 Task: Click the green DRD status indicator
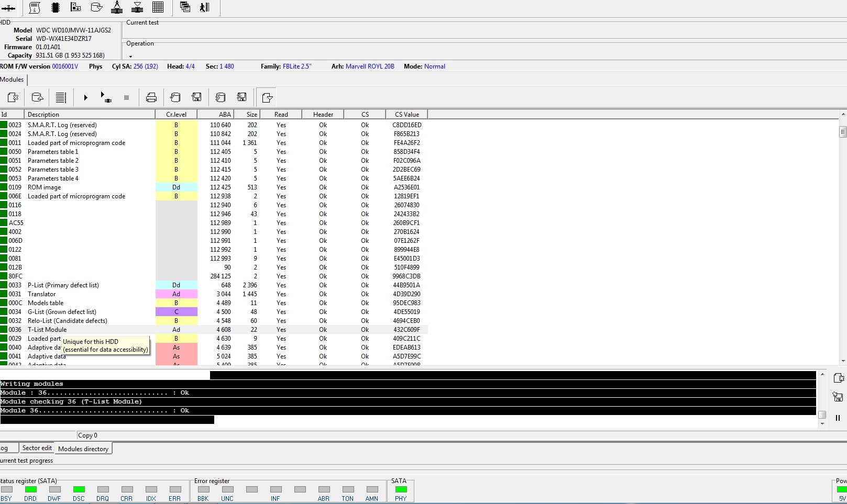(31, 489)
